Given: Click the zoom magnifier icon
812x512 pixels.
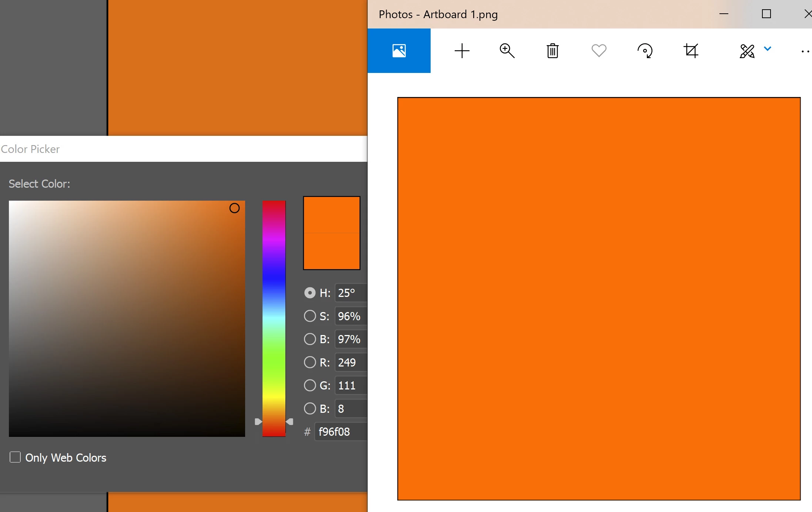Looking at the screenshot, I should [507, 51].
